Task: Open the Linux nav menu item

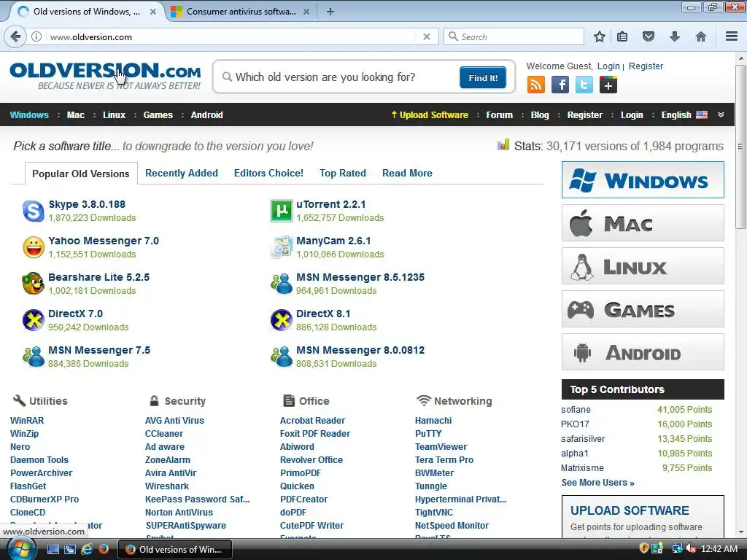Action: click(115, 114)
